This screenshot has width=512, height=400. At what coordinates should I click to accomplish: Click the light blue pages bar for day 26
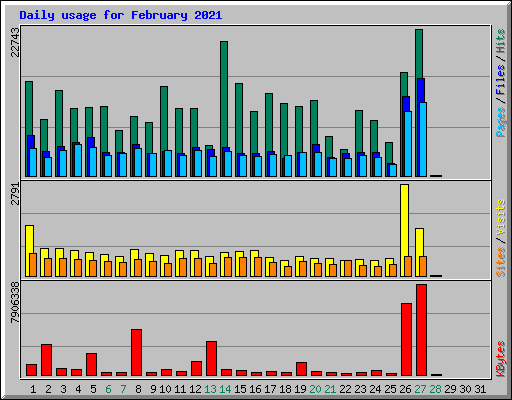tap(408, 144)
